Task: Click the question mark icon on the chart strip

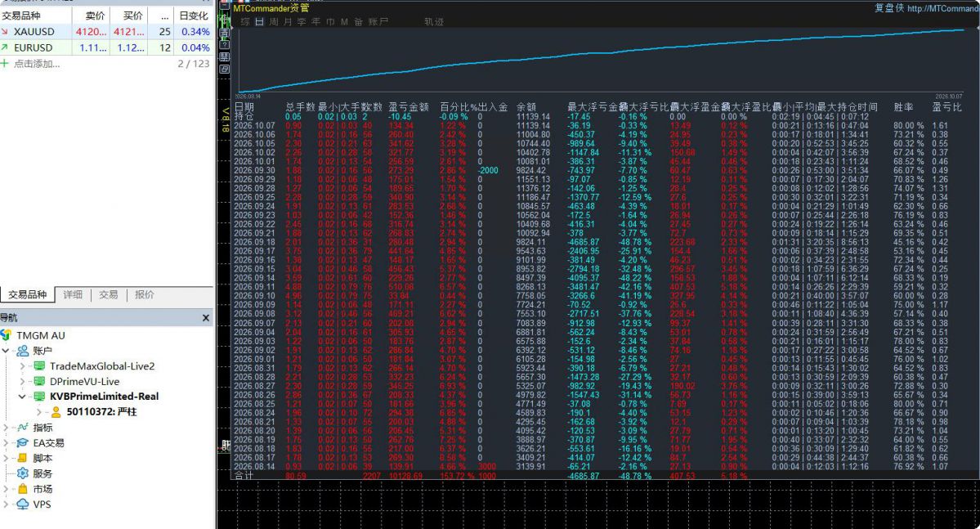Action: tap(225, 45)
